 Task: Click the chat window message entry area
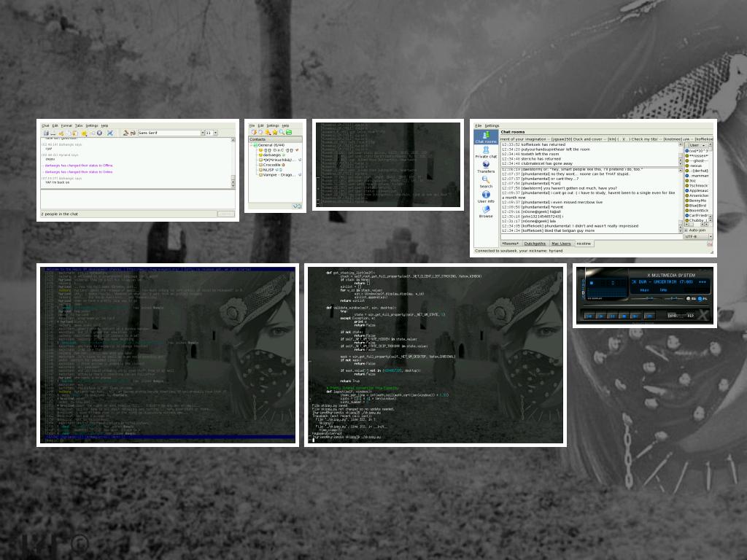[138, 199]
